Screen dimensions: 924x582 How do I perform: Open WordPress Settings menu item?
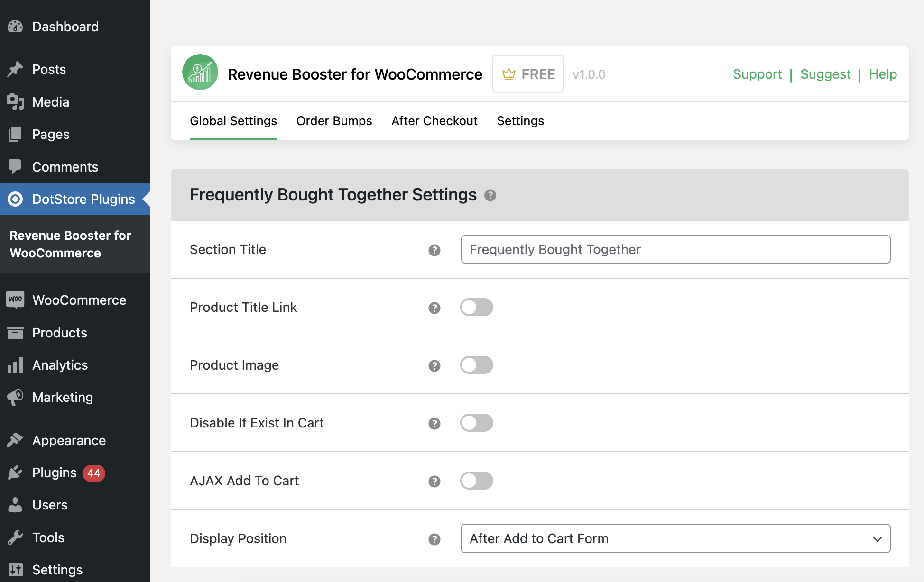[x=75, y=570]
